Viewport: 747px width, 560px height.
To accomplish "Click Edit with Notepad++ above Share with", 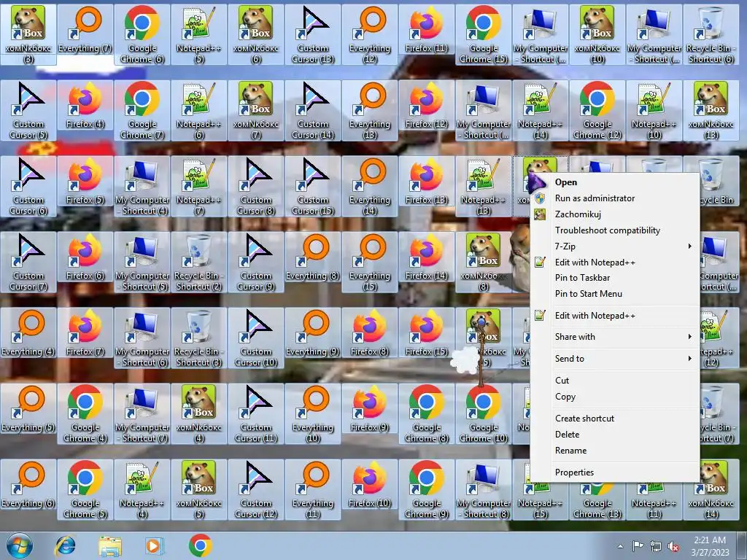I will pos(614,316).
